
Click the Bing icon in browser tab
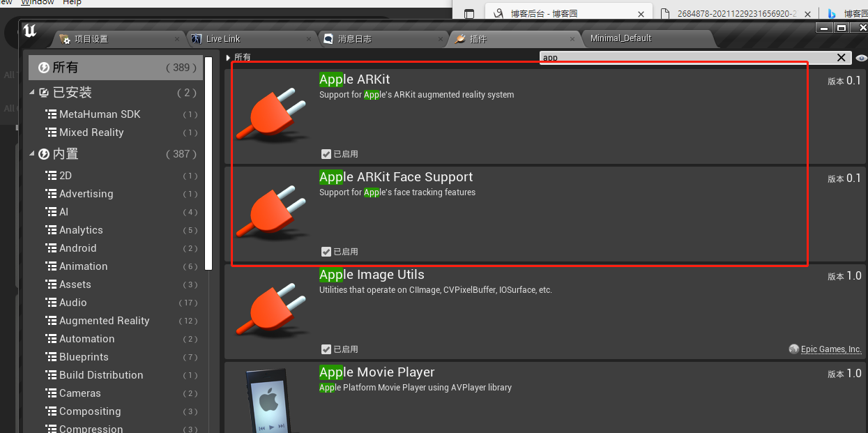click(831, 13)
